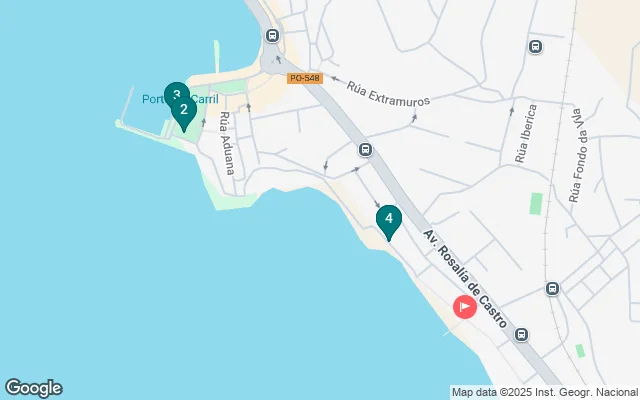
Task: Click bus stop icon below PO-548 sign
Action: coord(365,150)
